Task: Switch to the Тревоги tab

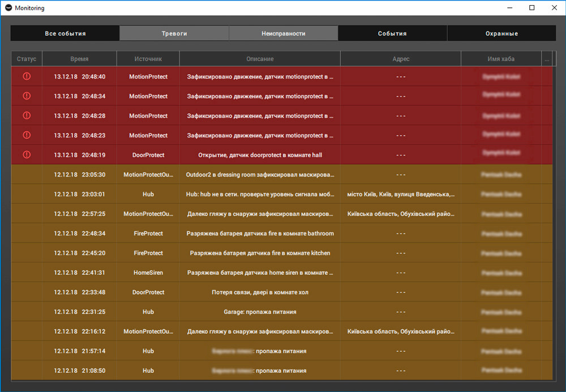Action: (174, 33)
